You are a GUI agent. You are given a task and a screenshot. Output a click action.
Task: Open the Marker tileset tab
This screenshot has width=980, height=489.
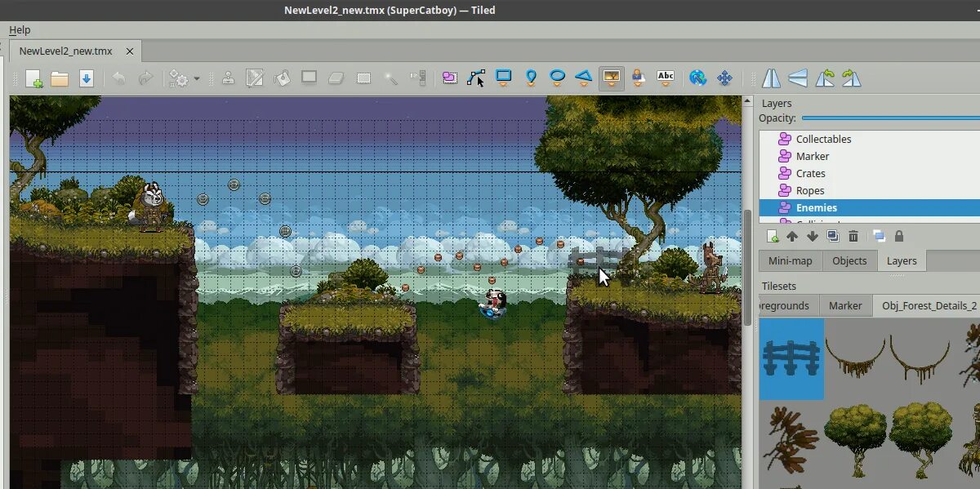(x=845, y=305)
